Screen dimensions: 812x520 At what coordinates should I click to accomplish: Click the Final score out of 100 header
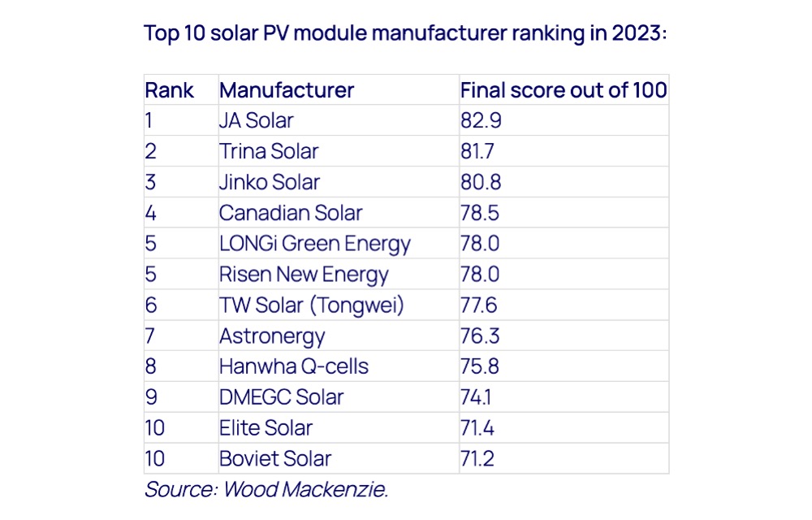(x=564, y=90)
